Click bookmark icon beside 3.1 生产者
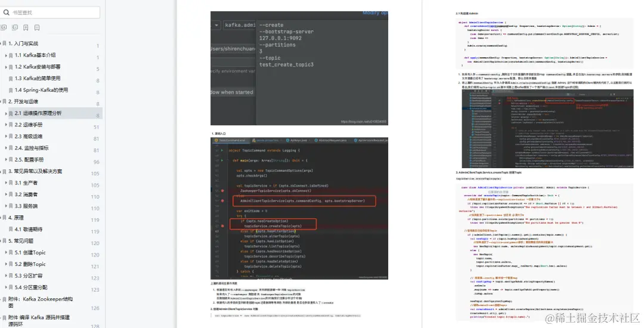Image resolution: width=644 pixels, height=328 pixels. tap(11, 183)
